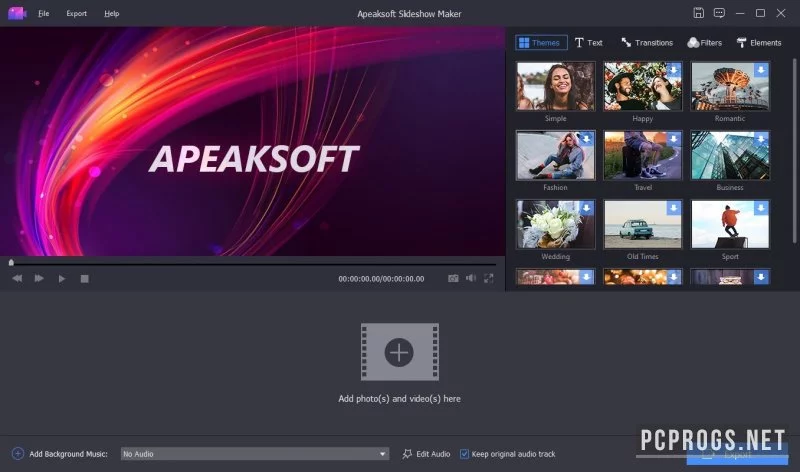Image resolution: width=800 pixels, height=472 pixels.
Task: Click the previous frame rewind button
Action: [17, 278]
